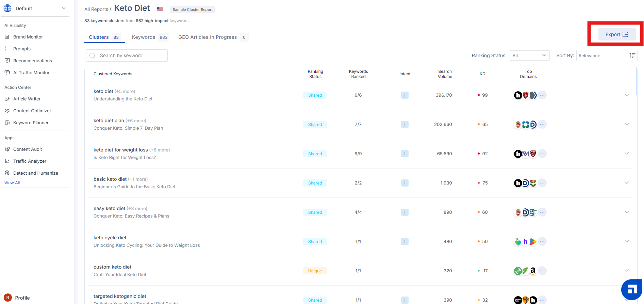Switch to GEO Articles In Progress tab
The image size is (644, 304).
[x=208, y=37]
